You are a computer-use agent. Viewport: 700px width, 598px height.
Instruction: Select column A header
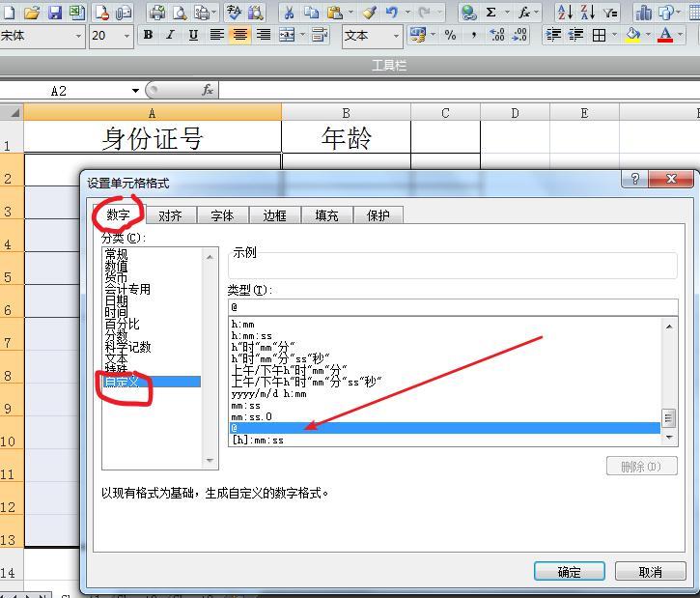153,112
